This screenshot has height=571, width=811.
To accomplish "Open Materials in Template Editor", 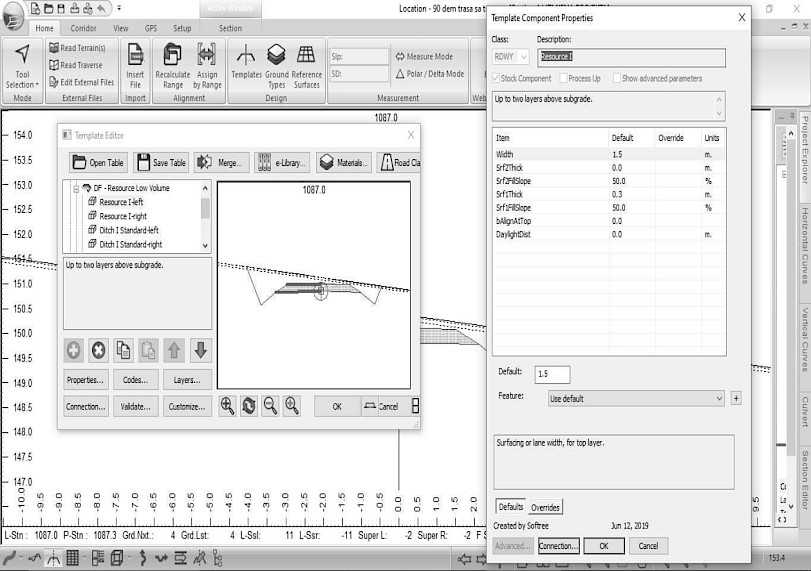I will [x=342, y=163].
